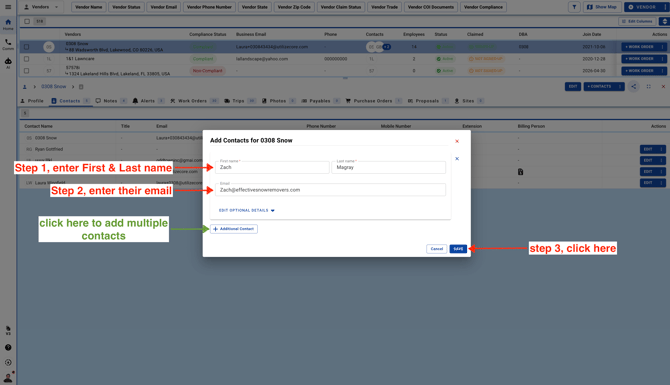Open Vendor Trade filter
Viewport: 670px width, 385px height.
point(384,7)
